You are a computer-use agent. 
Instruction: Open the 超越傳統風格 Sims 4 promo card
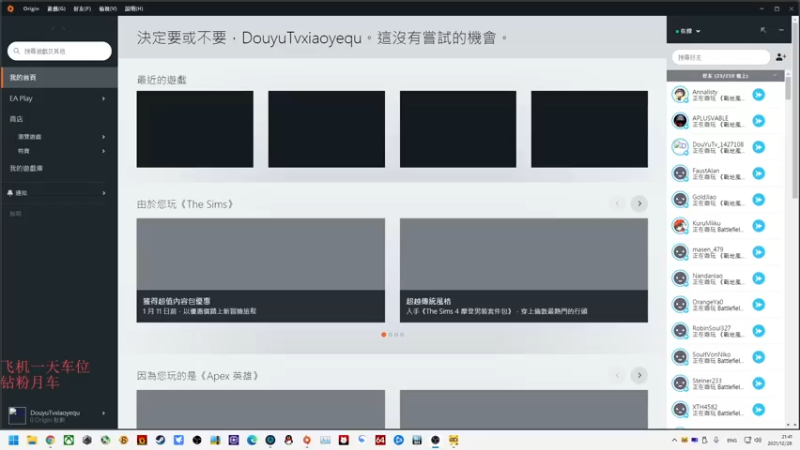point(524,270)
